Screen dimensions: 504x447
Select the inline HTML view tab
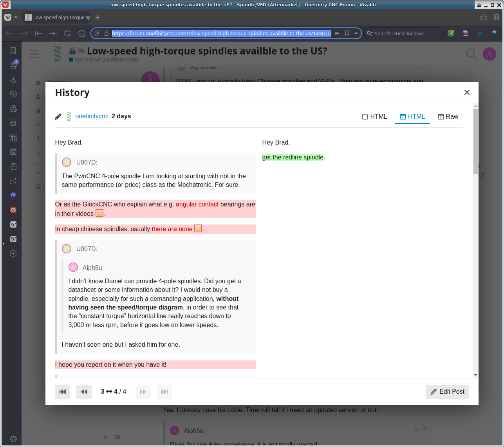tap(375, 117)
